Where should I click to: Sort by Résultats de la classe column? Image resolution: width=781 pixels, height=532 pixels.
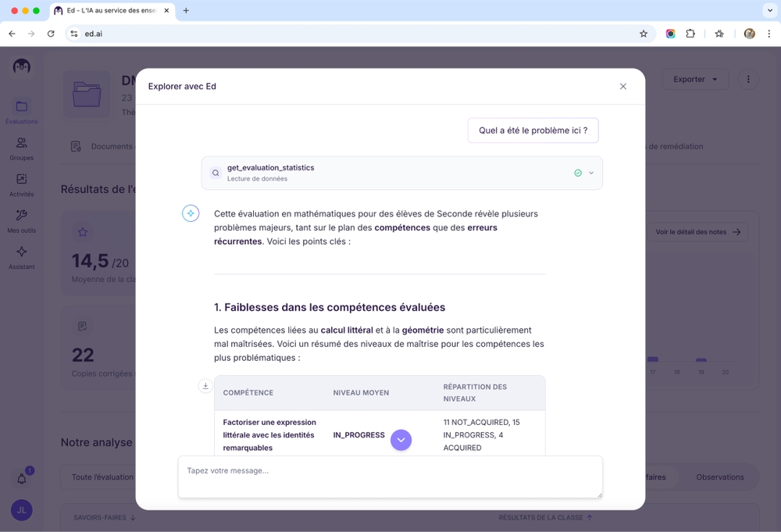[545, 518]
